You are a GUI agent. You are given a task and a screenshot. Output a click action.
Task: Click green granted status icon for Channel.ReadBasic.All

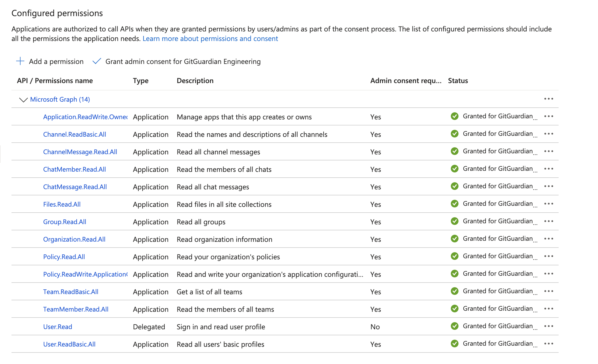click(x=455, y=134)
